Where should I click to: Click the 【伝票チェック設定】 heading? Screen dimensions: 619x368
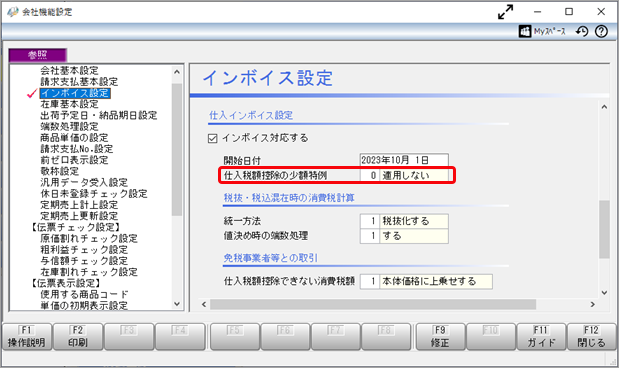pyautogui.click(x=76, y=227)
